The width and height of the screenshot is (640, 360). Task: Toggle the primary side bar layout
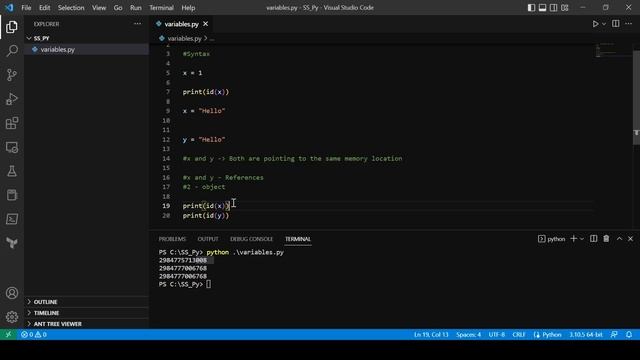click(x=531, y=8)
